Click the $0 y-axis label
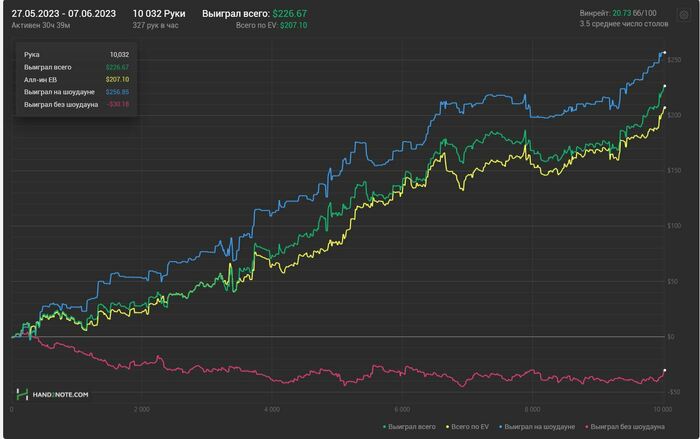 coord(671,337)
